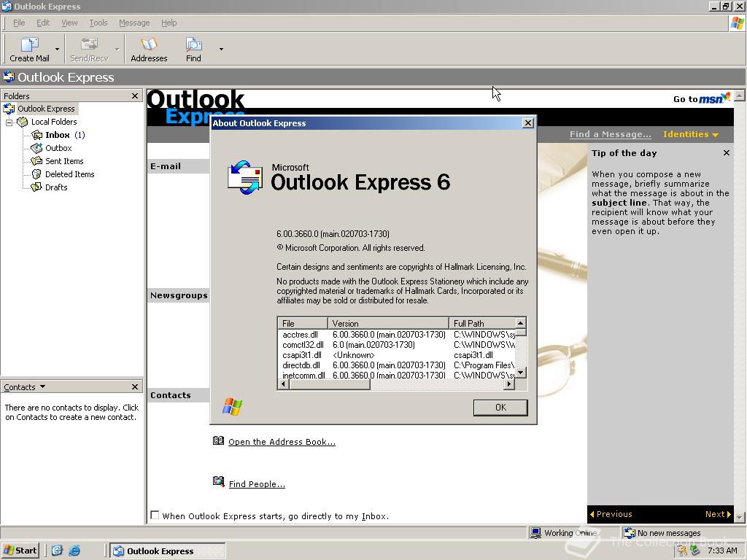Show Next tip of the day

coord(718,514)
